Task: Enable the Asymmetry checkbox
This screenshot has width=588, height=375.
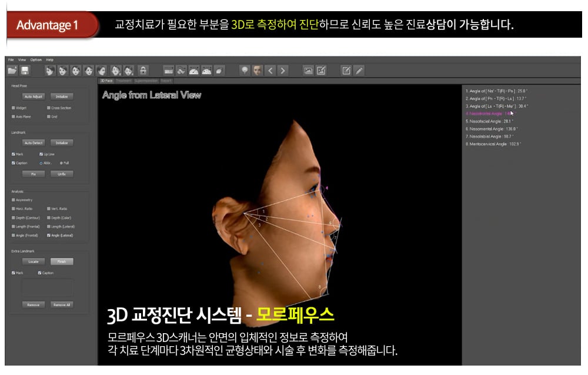Action: pyautogui.click(x=14, y=200)
